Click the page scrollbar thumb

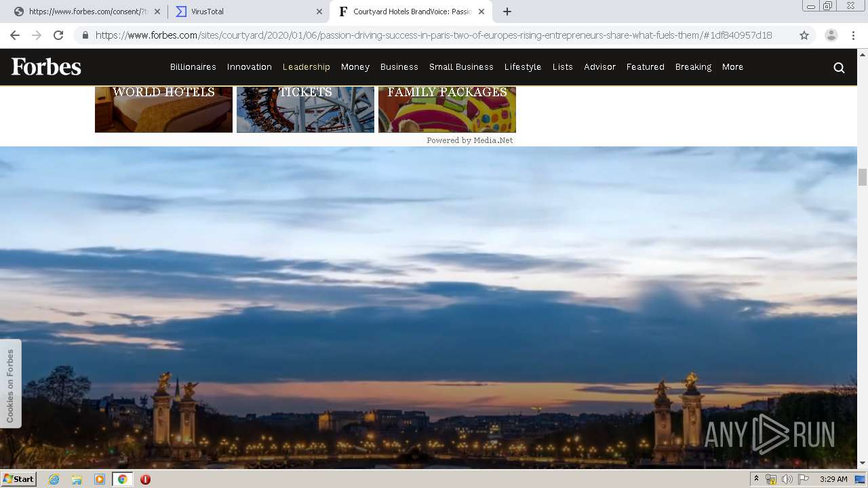[x=863, y=177]
